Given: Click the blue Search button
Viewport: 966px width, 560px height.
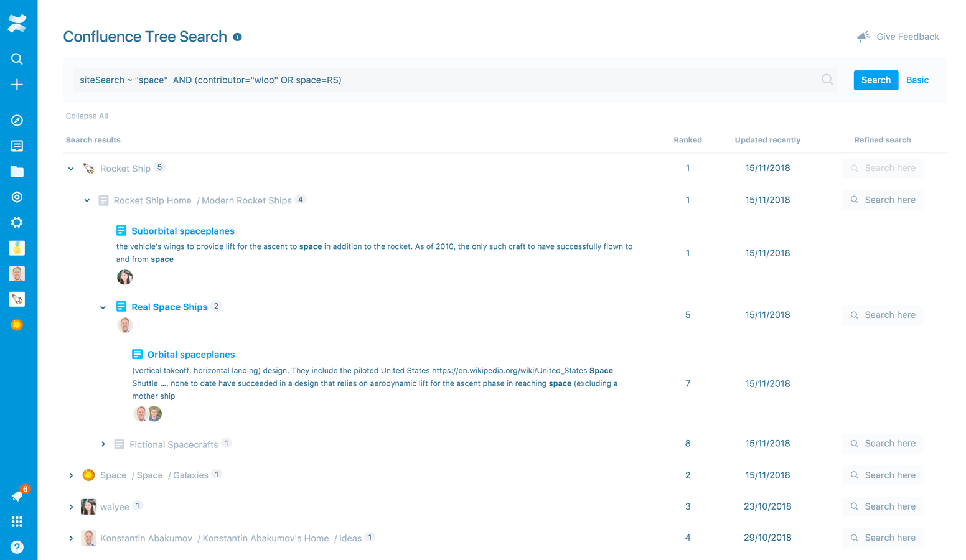Looking at the screenshot, I should (x=876, y=80).
